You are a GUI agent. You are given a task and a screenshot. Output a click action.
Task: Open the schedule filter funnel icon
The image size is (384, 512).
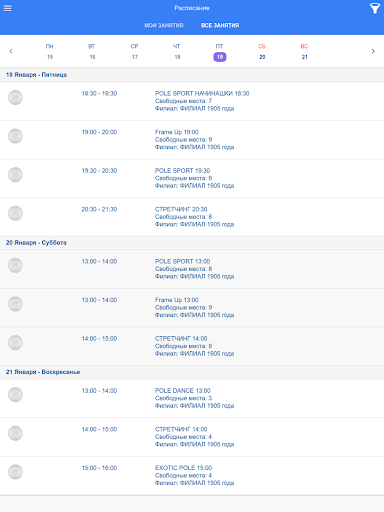(x=375, y=8)
